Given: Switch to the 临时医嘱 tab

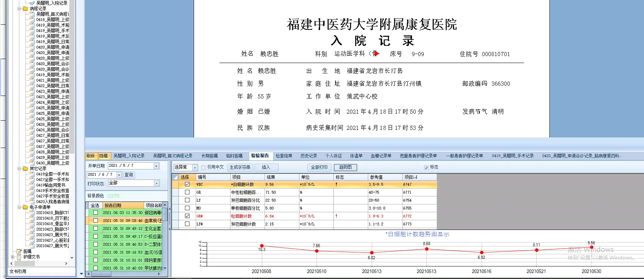Looking at the screenshot, I should [234, 156].
